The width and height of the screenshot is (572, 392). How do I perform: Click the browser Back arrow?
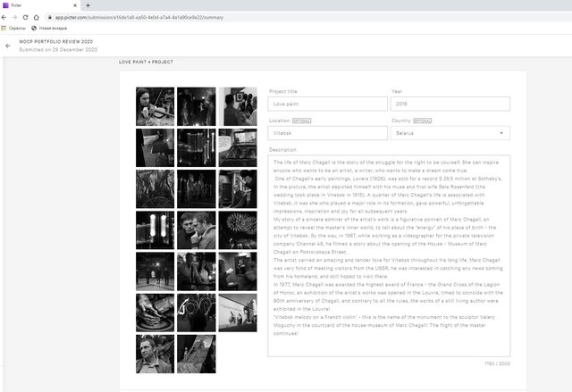coord(4,17)
